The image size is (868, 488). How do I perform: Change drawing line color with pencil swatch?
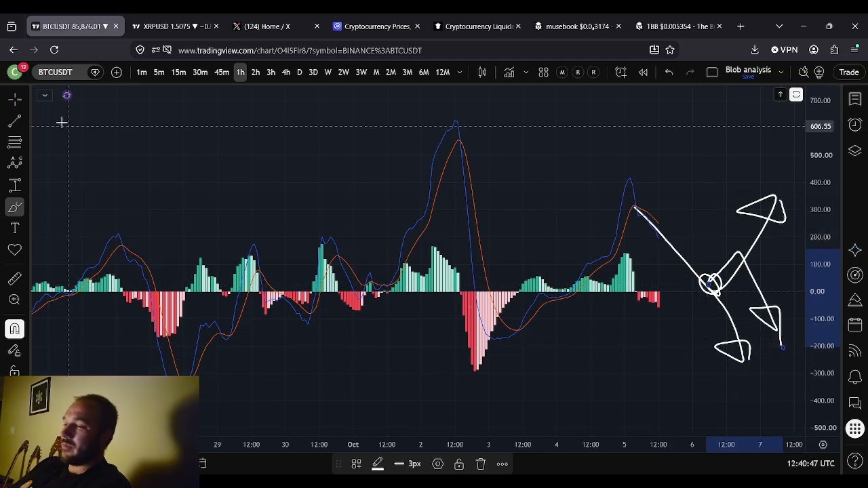point(378,464)
